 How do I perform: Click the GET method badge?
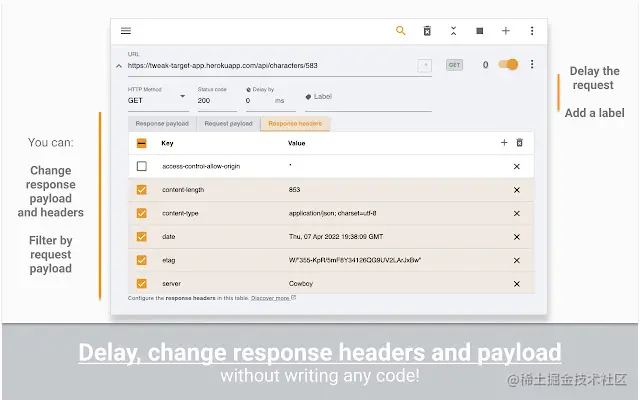click(x=454, y=65)
